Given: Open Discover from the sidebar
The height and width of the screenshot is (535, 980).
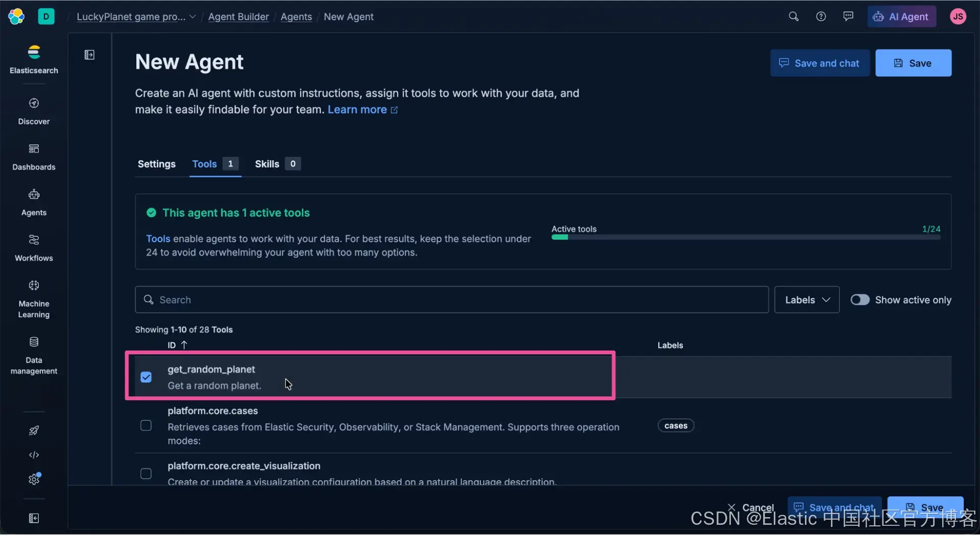Looking at the screenshot, I should pos(34,111).
